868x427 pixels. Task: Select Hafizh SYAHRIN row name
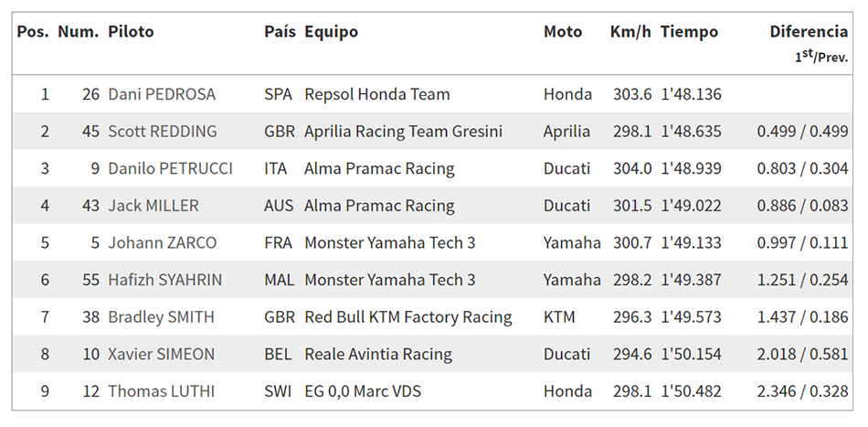(165, 280)
